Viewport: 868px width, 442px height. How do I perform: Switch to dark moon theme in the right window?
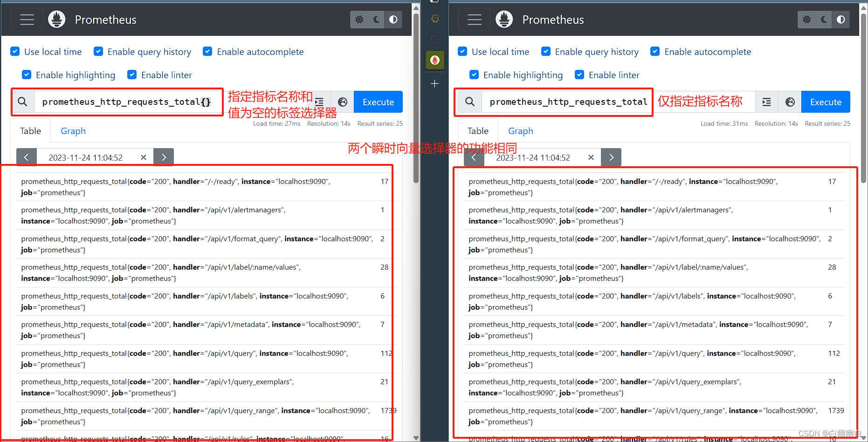click(x=824, y=20)
